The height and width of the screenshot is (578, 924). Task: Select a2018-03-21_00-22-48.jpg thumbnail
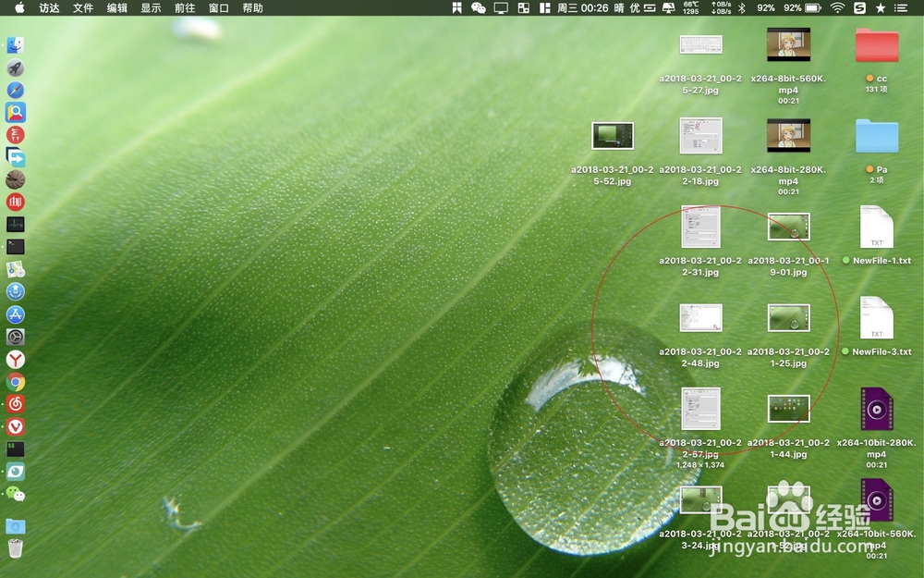tap(700, 317)
